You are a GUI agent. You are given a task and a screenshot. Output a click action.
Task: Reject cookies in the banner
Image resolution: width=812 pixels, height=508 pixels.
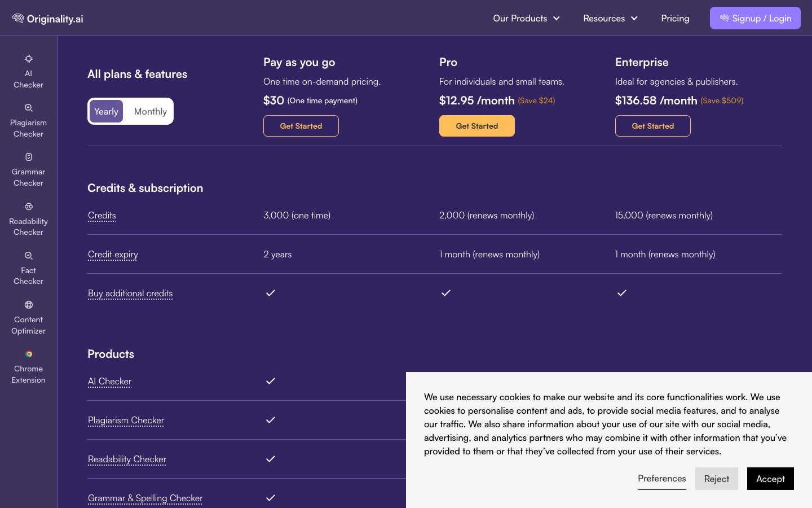[716, 479]
